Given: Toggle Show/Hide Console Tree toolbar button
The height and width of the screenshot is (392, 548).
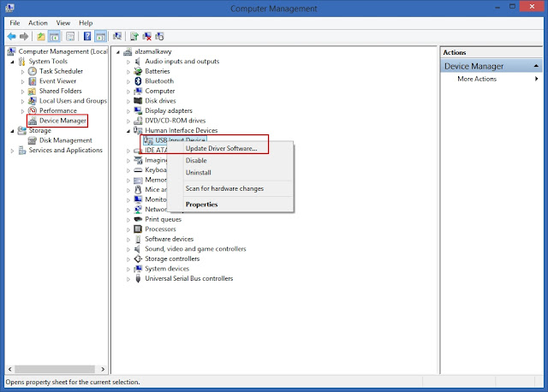Looking at the screenshot, I should pyautogui.click(x=54, y=36).
